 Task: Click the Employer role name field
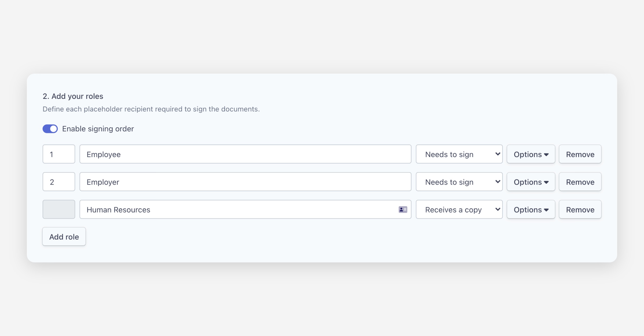click(245, 182)
